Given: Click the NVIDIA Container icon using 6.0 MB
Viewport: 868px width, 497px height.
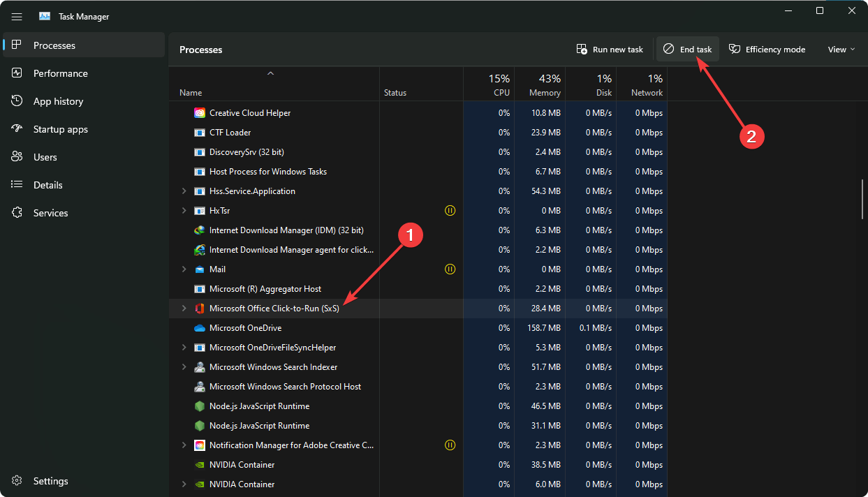Looking at the screenshot, I should 199,484.
